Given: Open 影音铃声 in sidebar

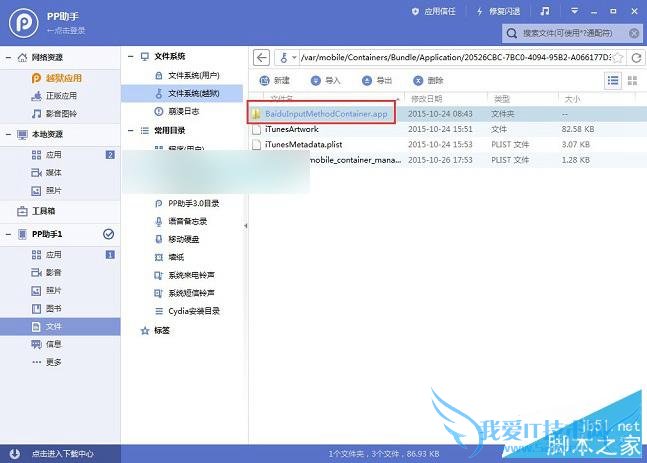Looking at the screenshot, I should [54, 113].
